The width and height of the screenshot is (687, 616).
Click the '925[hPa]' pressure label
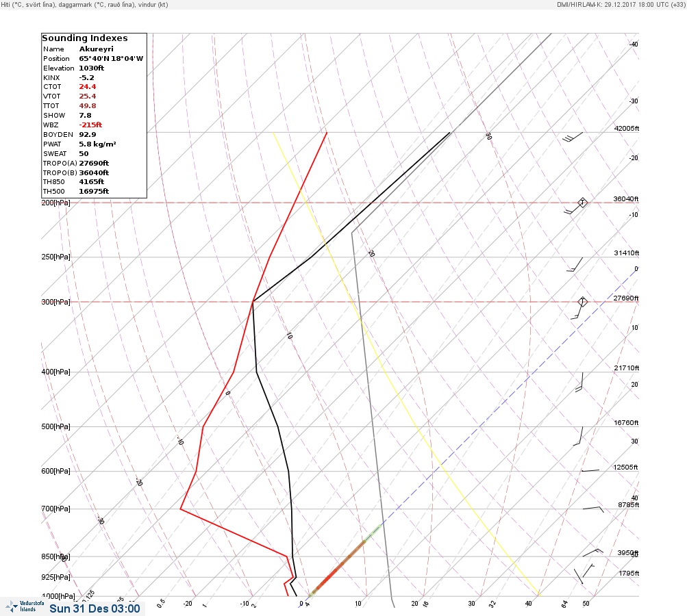click(x=55, y=577)
